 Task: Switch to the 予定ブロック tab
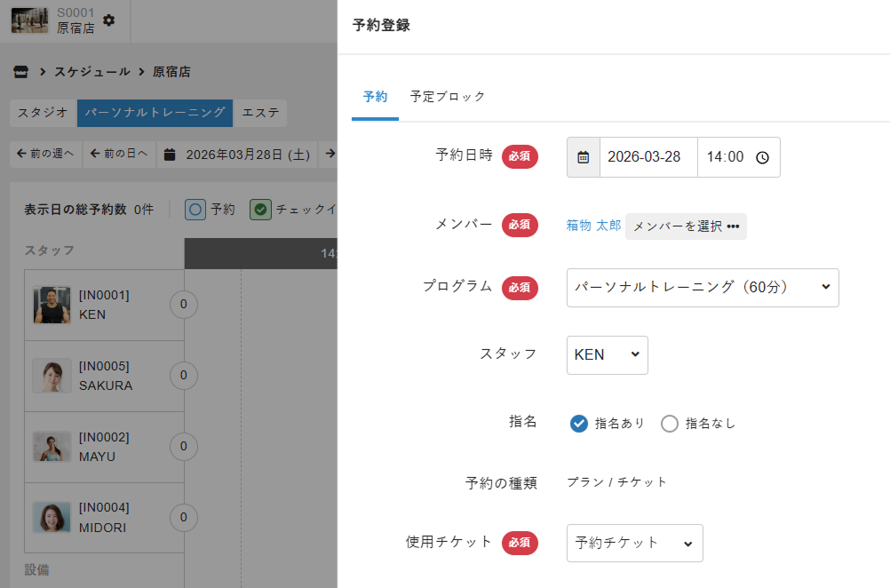click(x=448, y=97)
